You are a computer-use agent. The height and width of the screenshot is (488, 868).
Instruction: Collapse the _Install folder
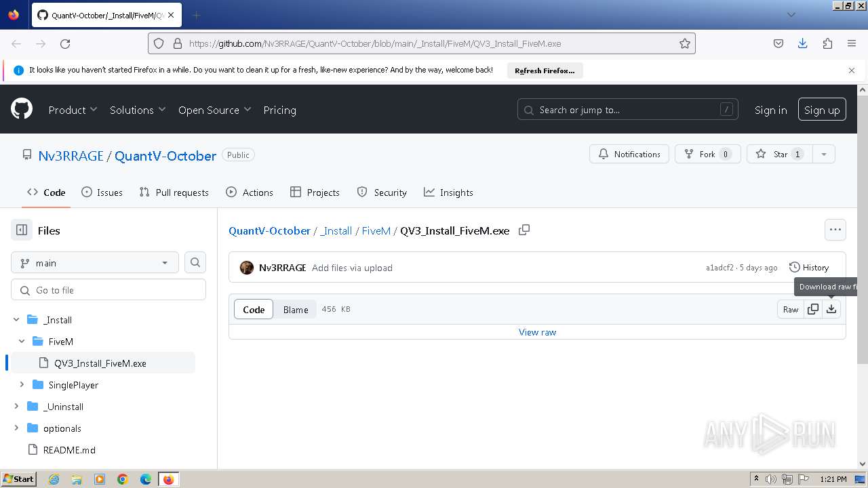[16, 320]
